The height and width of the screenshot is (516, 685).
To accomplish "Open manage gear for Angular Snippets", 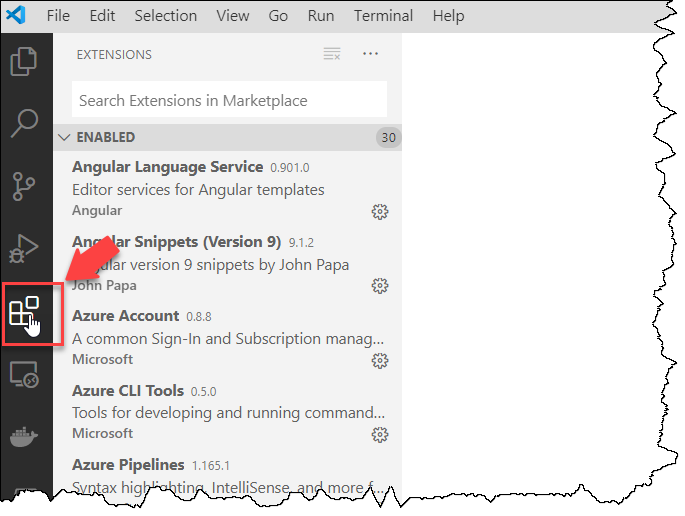I will (x=380, y=286).
